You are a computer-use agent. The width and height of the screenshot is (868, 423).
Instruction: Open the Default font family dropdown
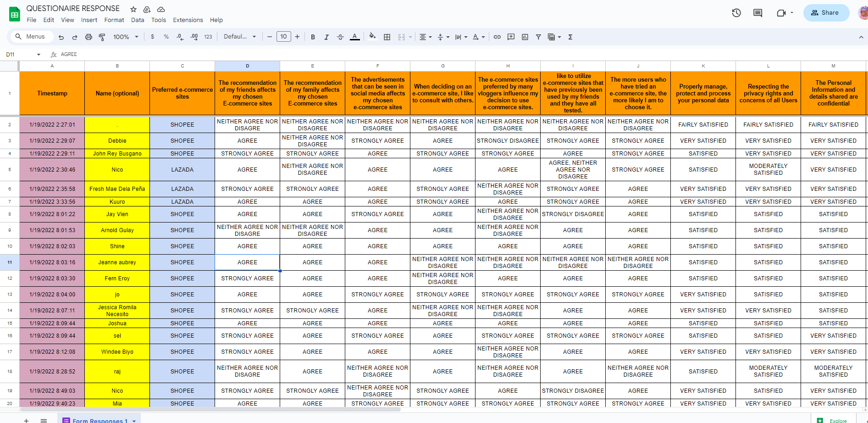click(x=240, y=37)
